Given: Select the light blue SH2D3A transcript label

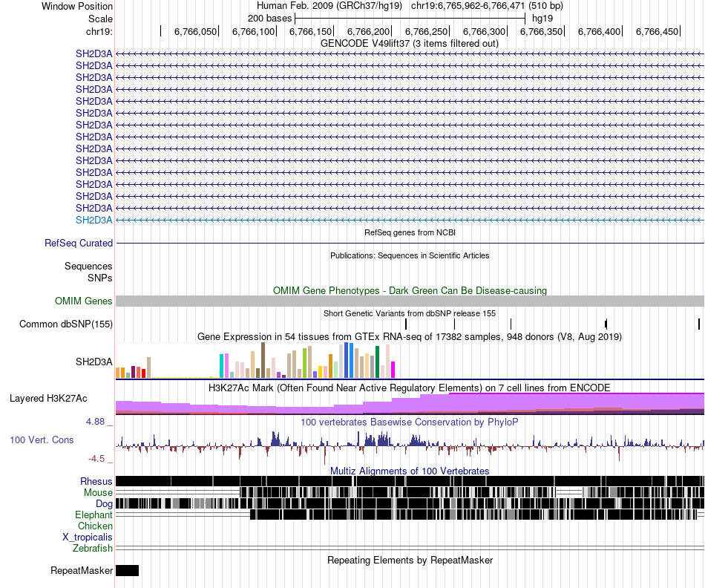Looking at the screenshot, I should click(94, 220).
